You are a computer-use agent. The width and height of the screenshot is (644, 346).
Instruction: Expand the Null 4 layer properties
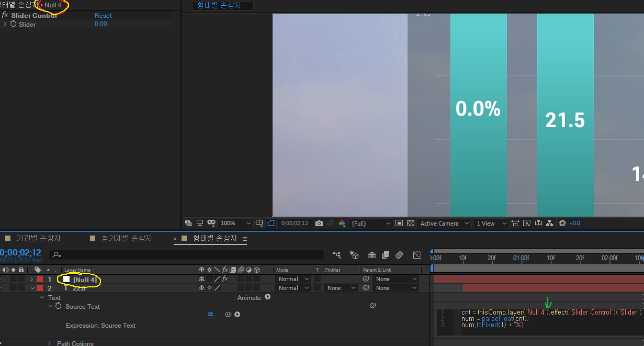click(32, 280)
